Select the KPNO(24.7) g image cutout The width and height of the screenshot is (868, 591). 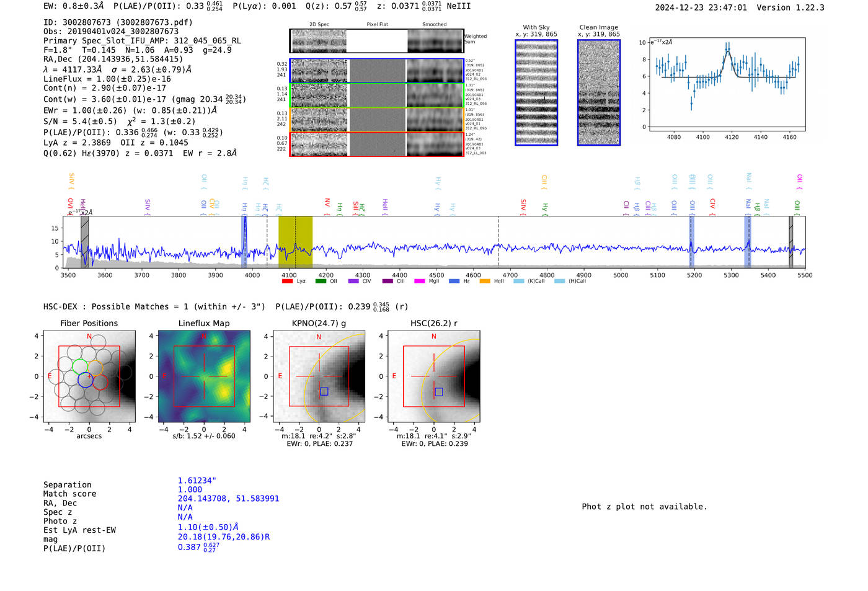click(x=319, y=376)
